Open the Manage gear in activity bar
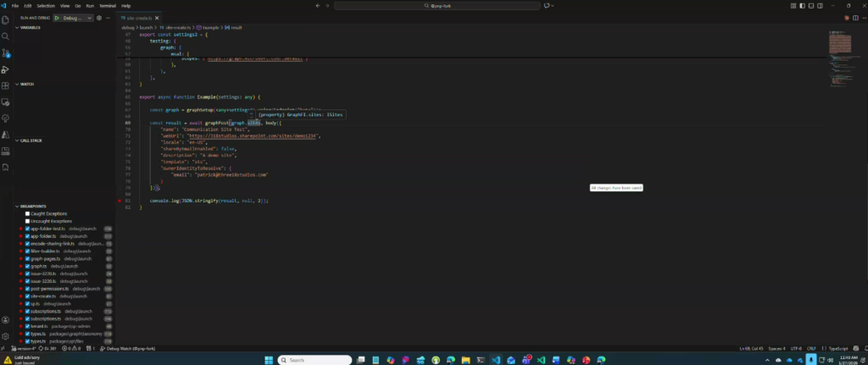This screenshot has width=868, height=365. (x=5, y=336)
